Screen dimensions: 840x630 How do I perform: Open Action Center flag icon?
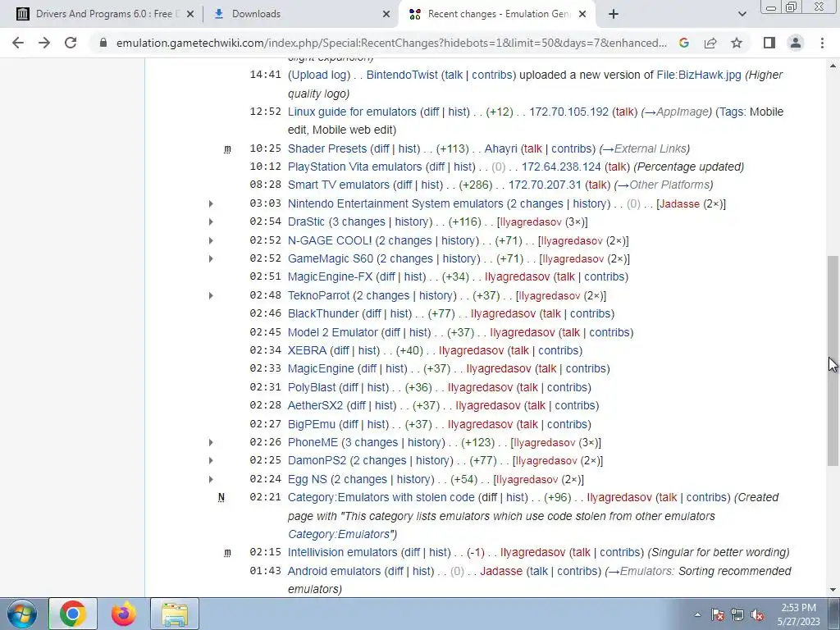718,614
